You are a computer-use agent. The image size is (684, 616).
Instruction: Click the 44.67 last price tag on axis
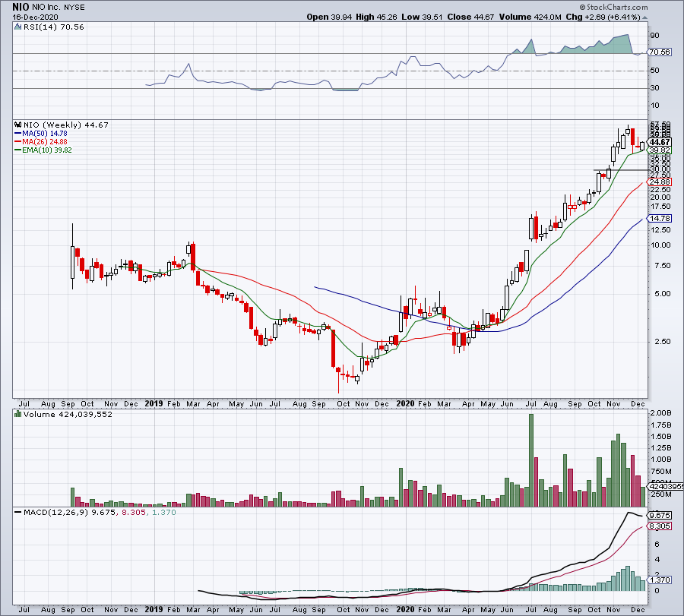pyautogui.click(x=660, y=142)
